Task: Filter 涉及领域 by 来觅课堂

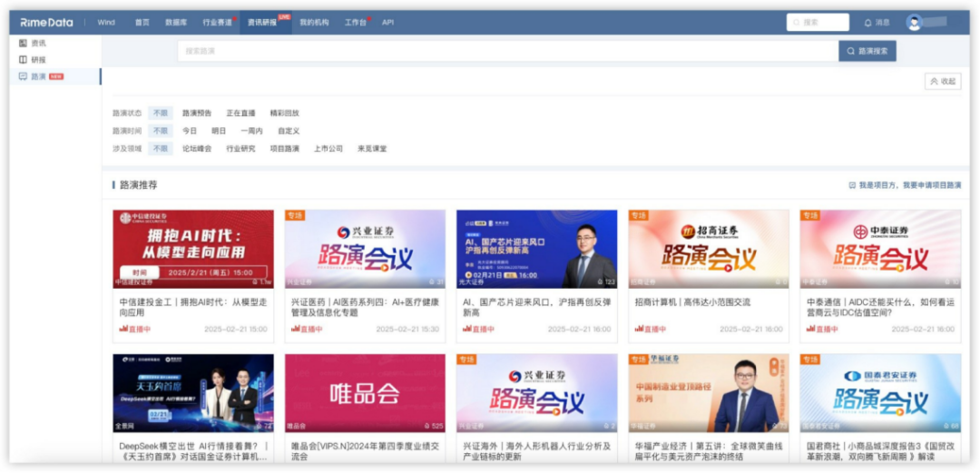Action: tap(372, 149)
